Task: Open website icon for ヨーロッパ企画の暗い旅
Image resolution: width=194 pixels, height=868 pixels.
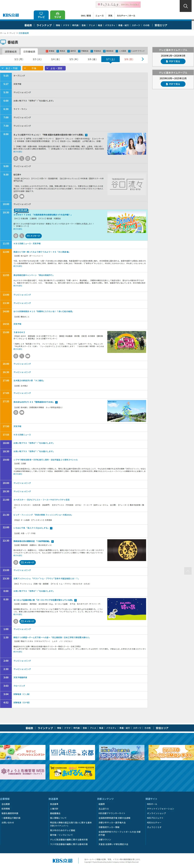Action: tap(16, 621)
